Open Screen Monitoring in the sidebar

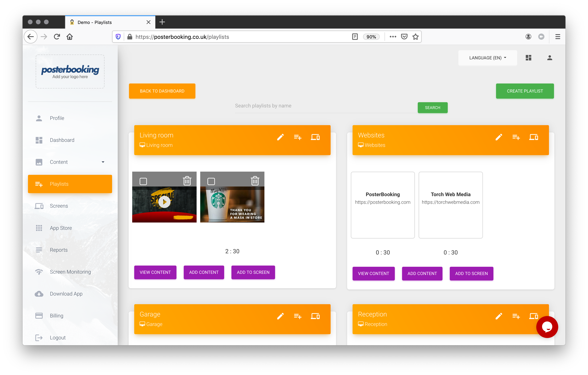(x=70, y=272)
